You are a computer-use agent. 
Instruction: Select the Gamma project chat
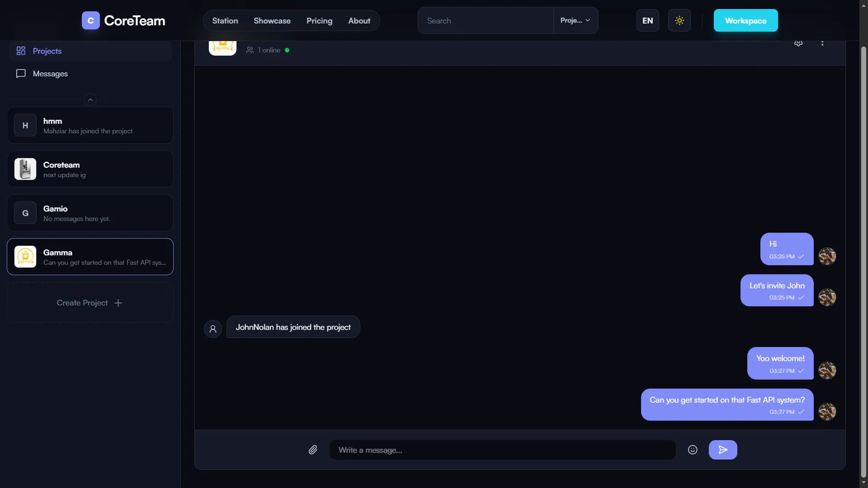(90, 257)
